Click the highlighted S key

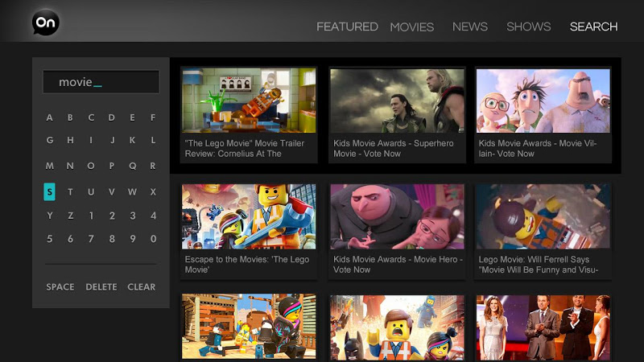49,191
